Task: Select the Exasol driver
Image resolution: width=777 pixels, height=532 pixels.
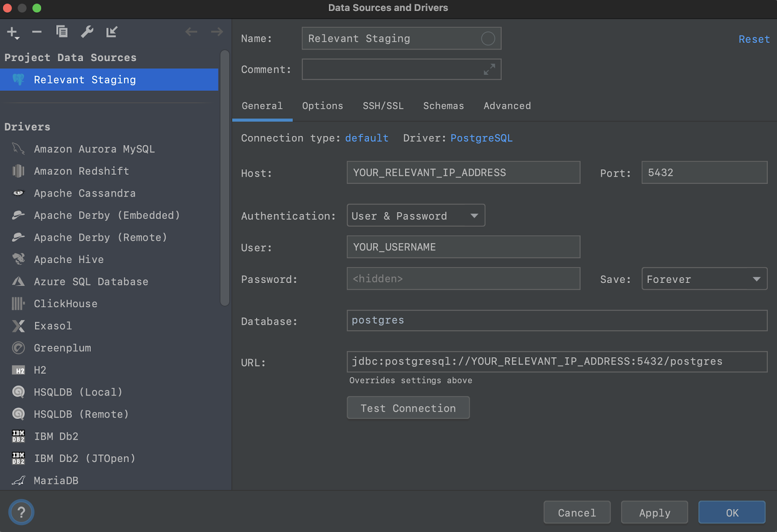Action: (x=109, y=326)
